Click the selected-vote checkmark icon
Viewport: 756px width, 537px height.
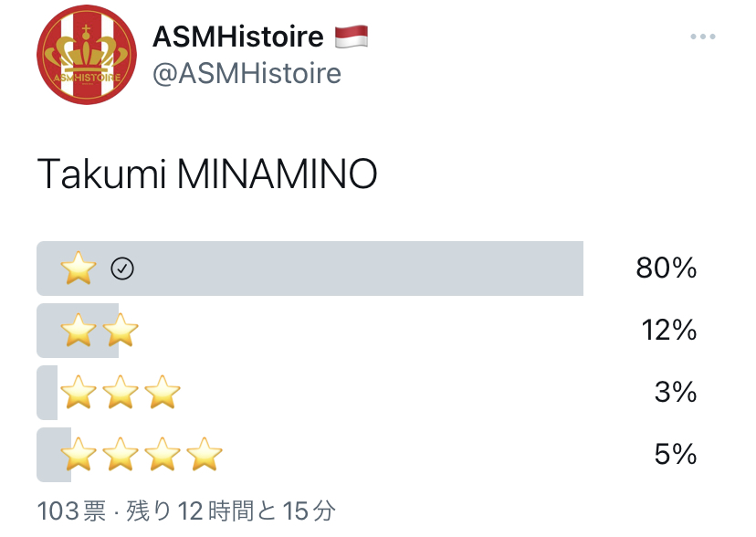[x=122, y=268]
